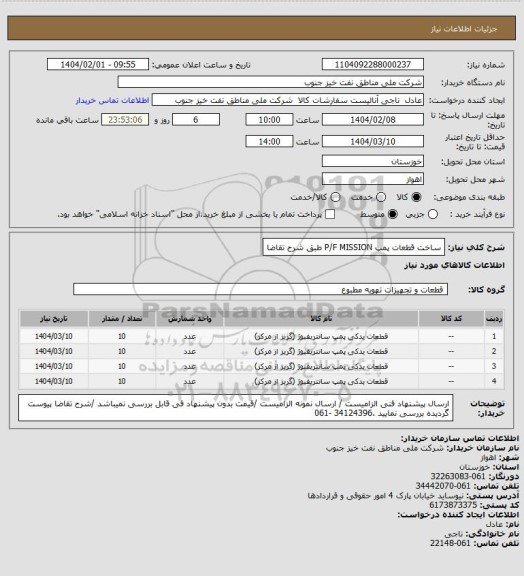This screenshot has height=576, width=524.
Task: Select the item name in table row 4
Action: point(321,381)
